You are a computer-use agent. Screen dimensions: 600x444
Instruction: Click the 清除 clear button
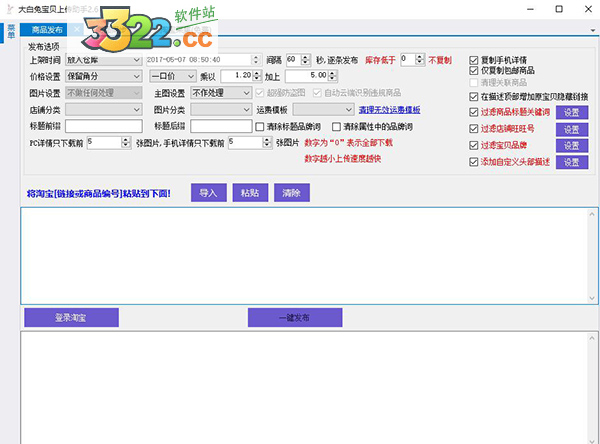click(290, 192)
